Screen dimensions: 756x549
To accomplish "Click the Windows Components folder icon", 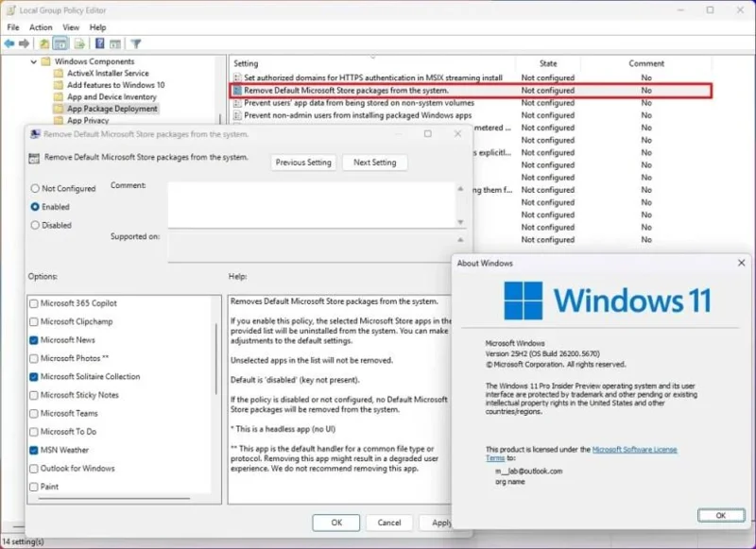I will pos(46,61).
